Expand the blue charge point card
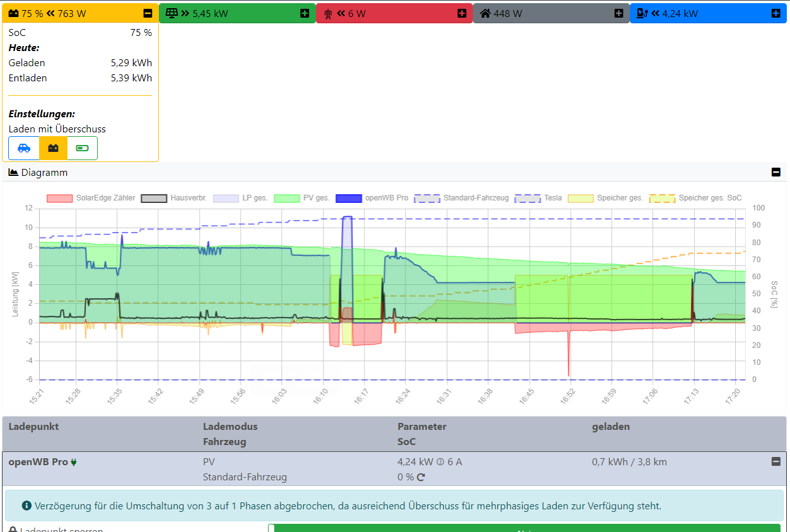 [x=775, y=13]
